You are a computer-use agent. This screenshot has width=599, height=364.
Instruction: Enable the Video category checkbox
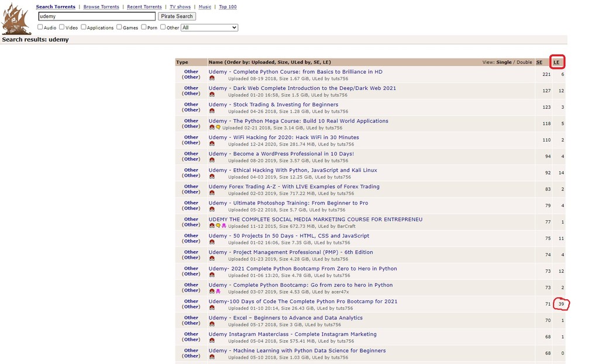[x=61, y=27]
